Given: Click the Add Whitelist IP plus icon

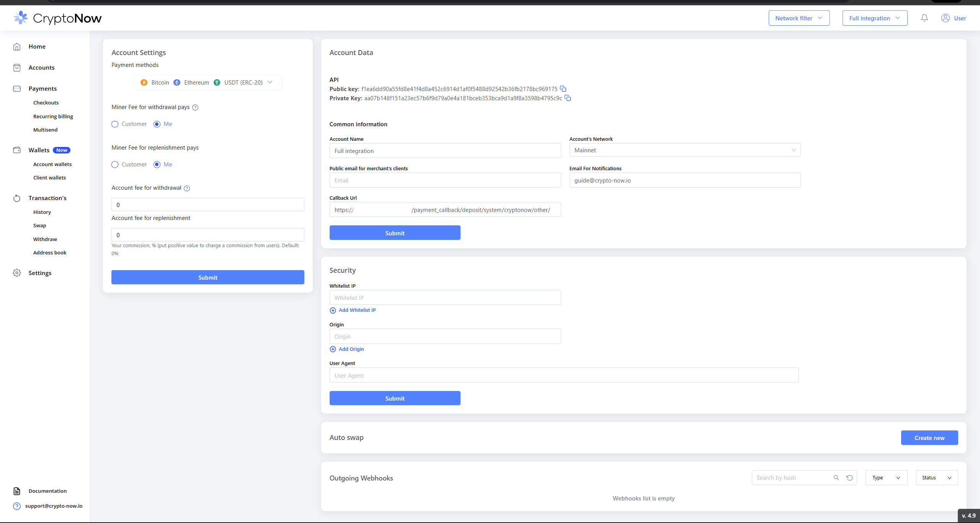Looking at the screenshot, I should (x=333, y=310).
